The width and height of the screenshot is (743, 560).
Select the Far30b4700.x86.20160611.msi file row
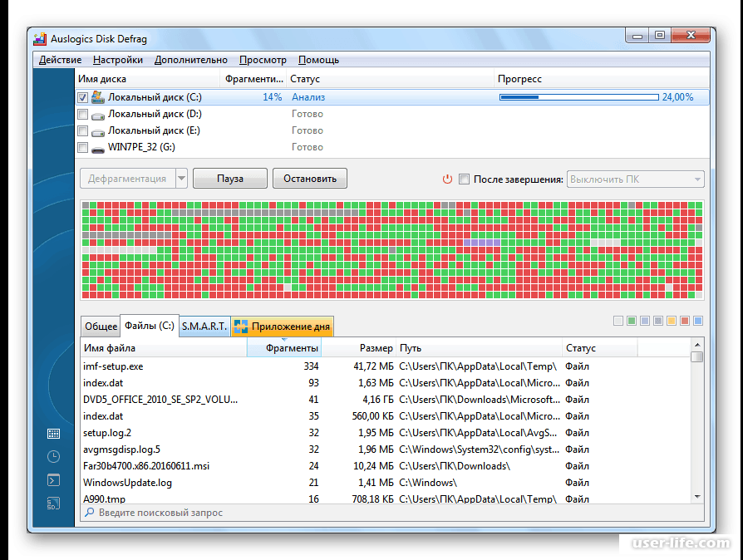386,466
